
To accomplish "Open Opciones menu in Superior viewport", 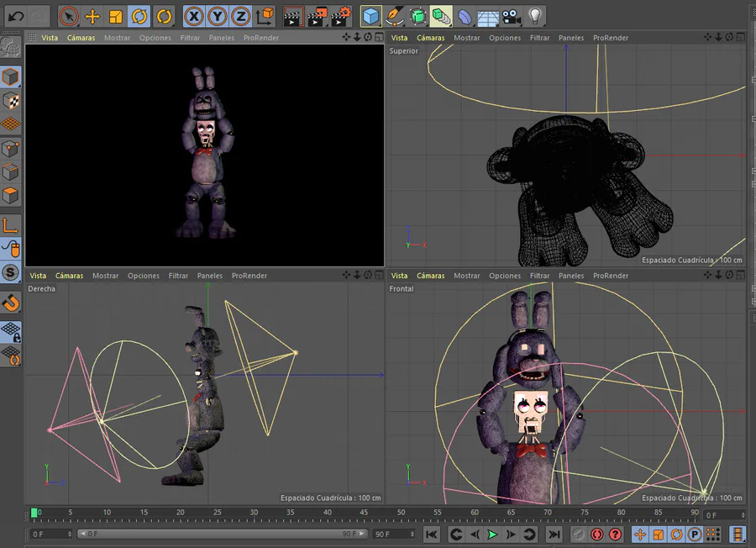I will click(x=505, y=38).
